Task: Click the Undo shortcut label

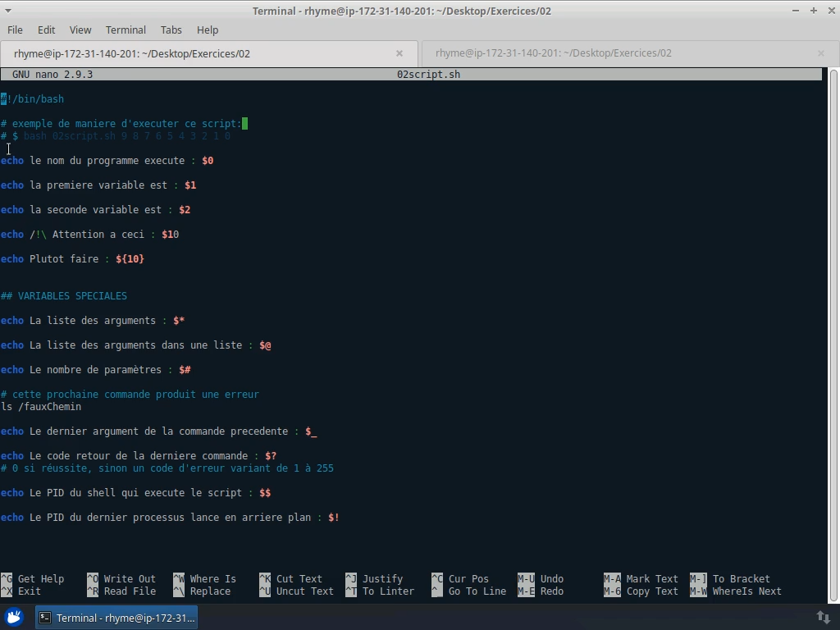Action: pos(552,578)
